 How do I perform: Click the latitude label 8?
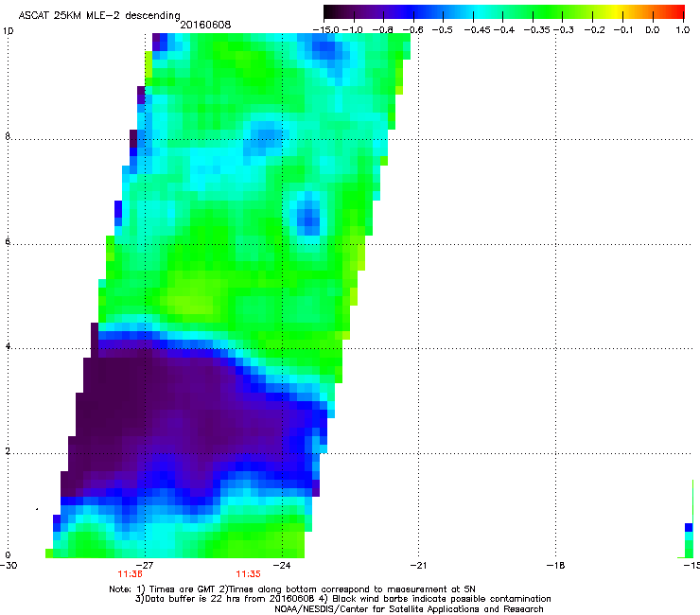8,136
